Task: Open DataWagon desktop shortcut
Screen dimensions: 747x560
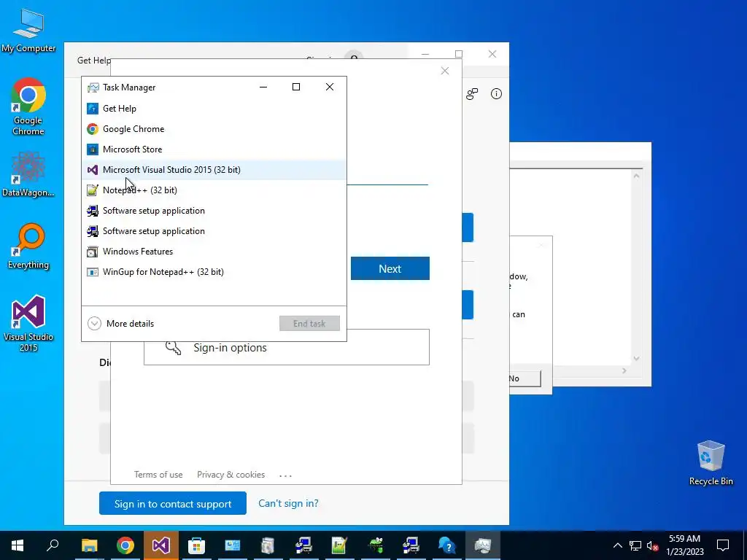Action: click(x=28, y=174)
